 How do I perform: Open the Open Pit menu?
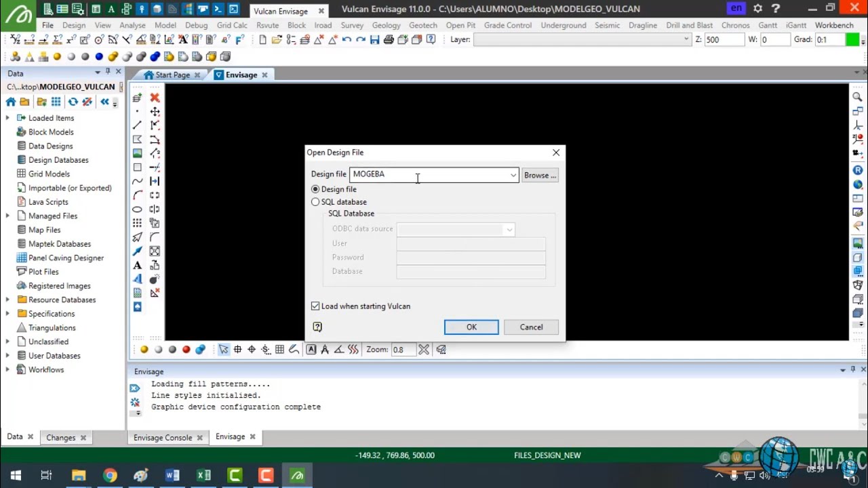tap(460, 25)
